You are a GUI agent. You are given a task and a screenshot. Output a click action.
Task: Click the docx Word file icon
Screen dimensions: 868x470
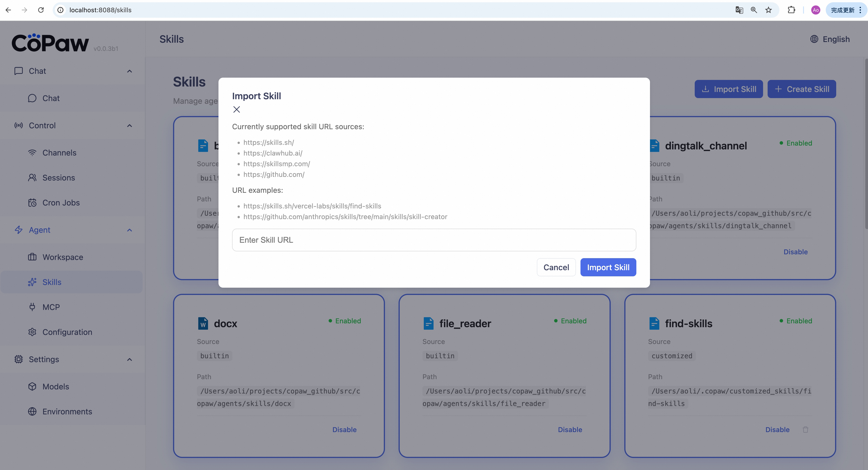[203, 324]
